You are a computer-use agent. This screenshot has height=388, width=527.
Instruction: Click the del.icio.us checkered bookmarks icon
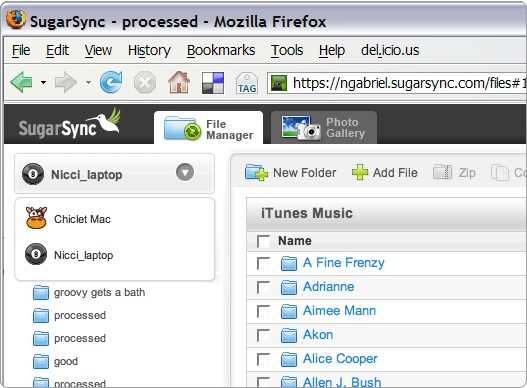tap(213, 83)
